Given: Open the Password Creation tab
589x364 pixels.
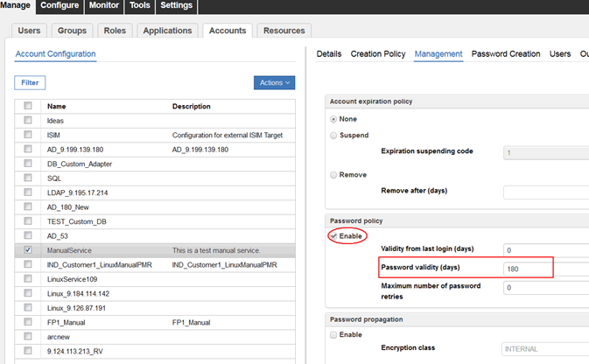Looking at the screenshot, I should (x=506, y=54).
